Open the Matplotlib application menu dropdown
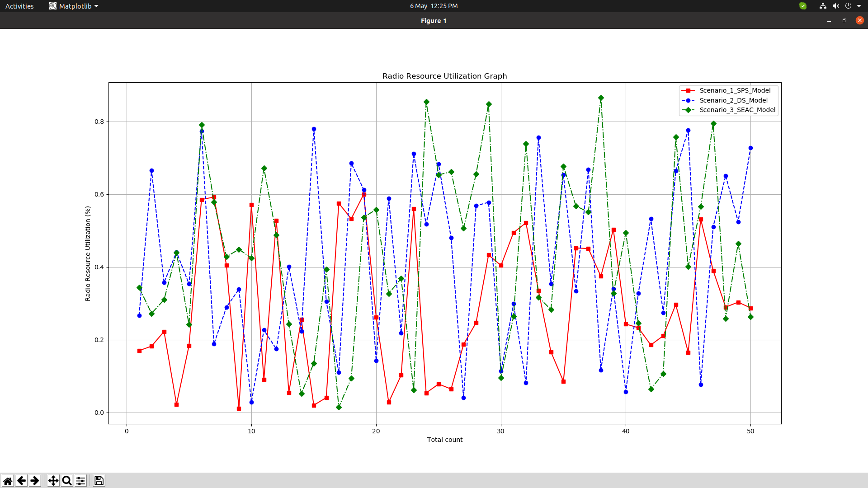This screenshot has height=488, width=868. tap(74, 6)
